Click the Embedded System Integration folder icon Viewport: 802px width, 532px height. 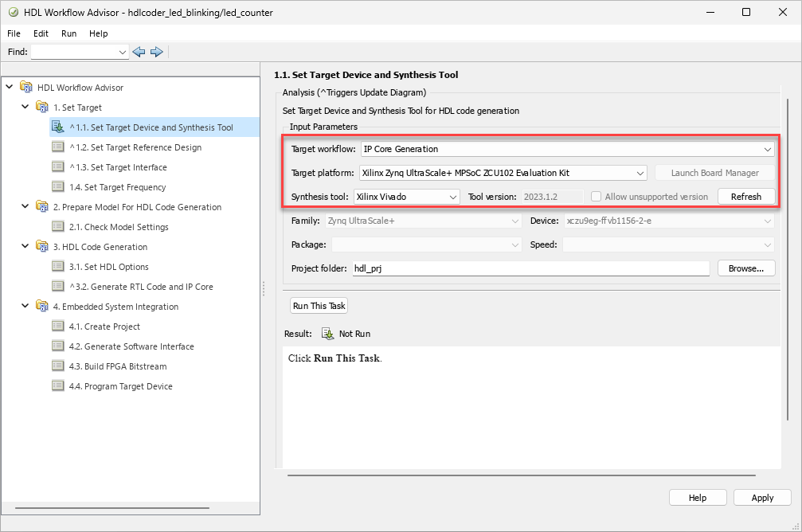[x=41, y=307]
